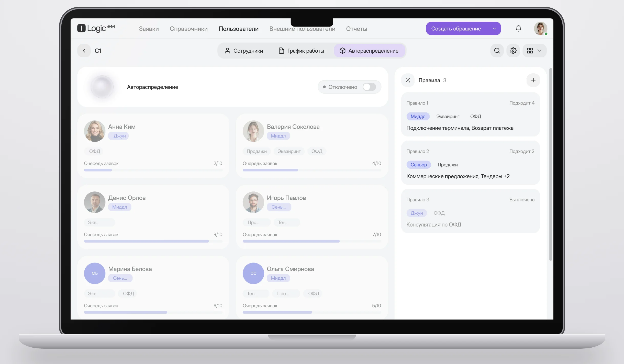Click the Джун tag in Правило 3

417,213
